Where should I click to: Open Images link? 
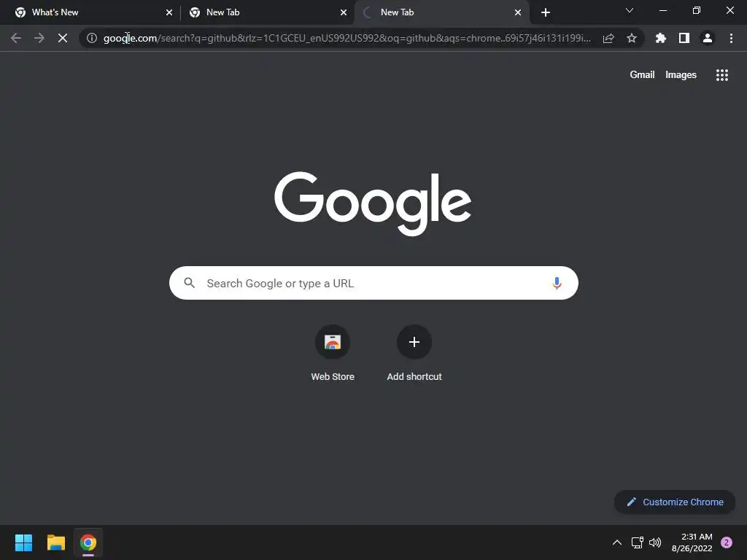(x=681, y=75)
